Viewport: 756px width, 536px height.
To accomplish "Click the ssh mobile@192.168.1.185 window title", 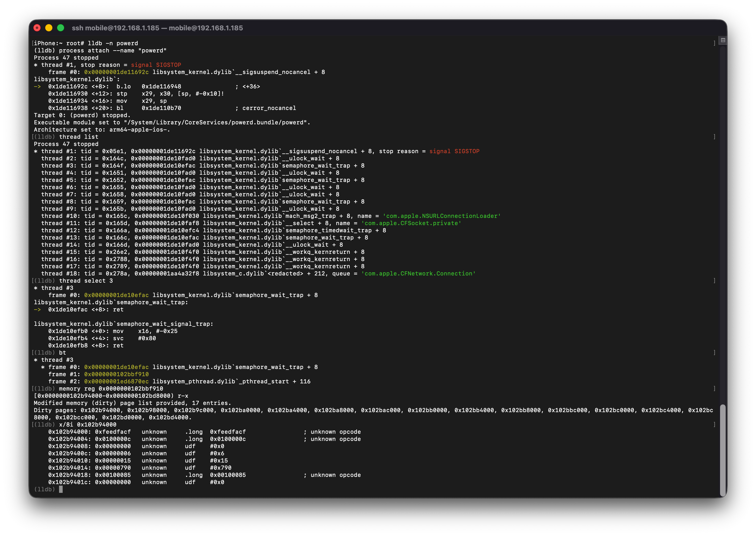I will pyautogui.click(x=157, y=28).
